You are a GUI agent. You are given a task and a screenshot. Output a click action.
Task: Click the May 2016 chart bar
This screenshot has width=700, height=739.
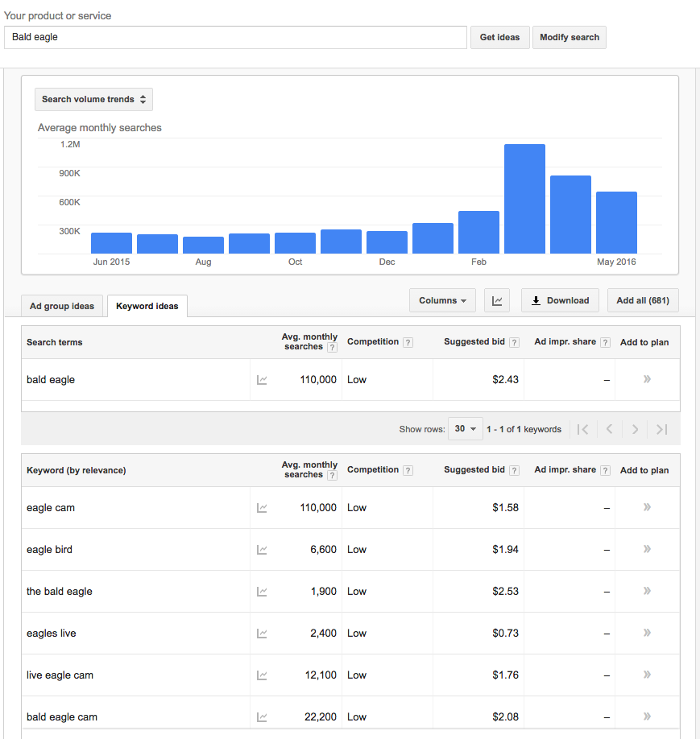click(x=616, y=222)
